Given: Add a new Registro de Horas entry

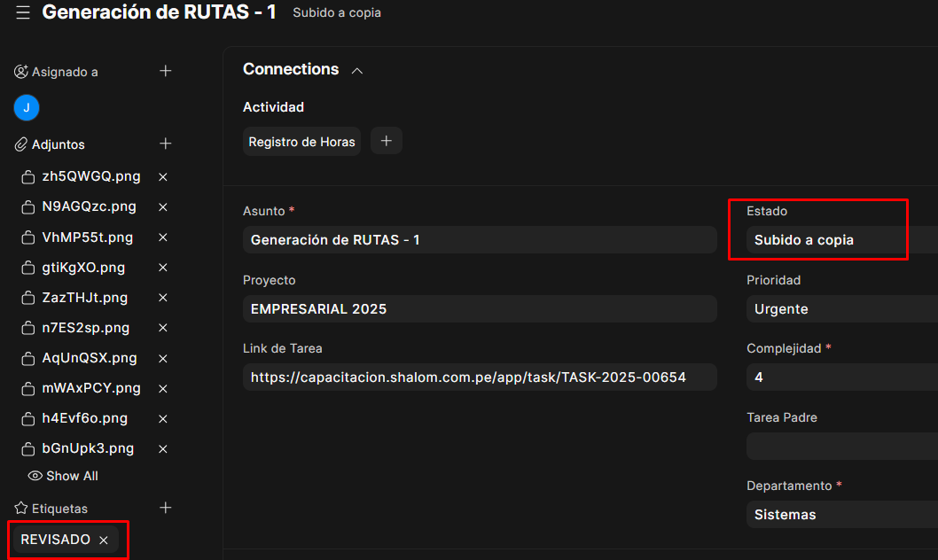Looking at the screenshot, I should pos(386,141).
